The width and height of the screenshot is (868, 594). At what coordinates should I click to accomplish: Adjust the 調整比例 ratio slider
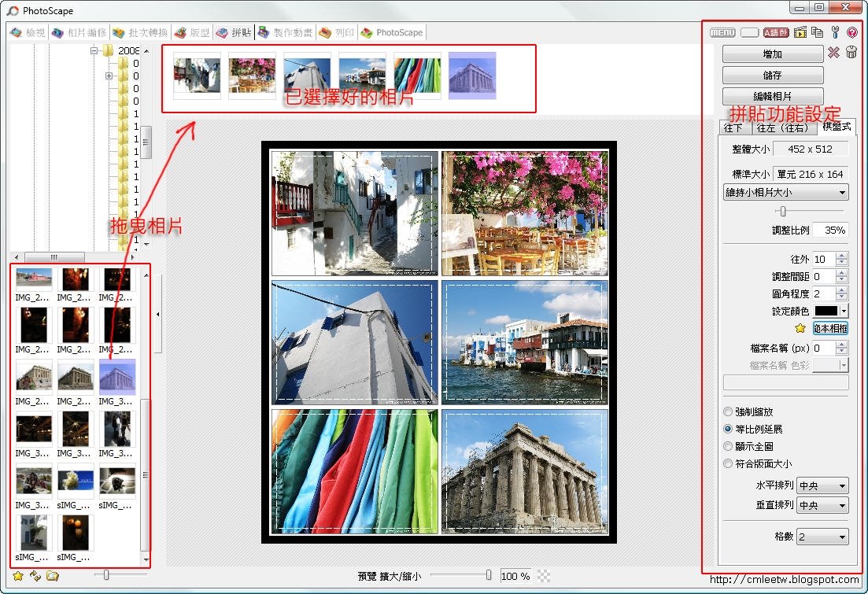[783, 211]
